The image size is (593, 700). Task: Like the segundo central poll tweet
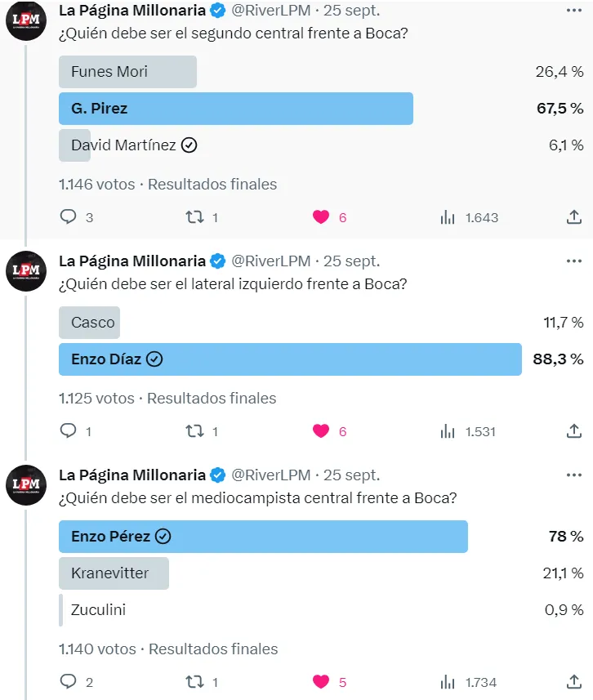321,217
